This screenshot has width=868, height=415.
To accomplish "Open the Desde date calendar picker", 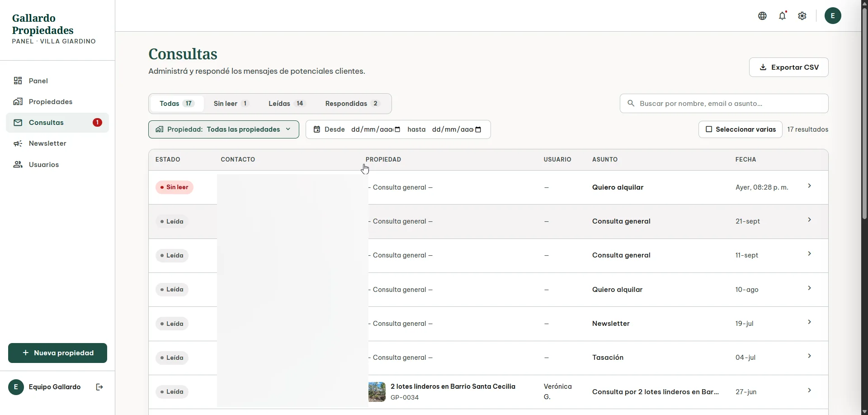I will (397, 129).
